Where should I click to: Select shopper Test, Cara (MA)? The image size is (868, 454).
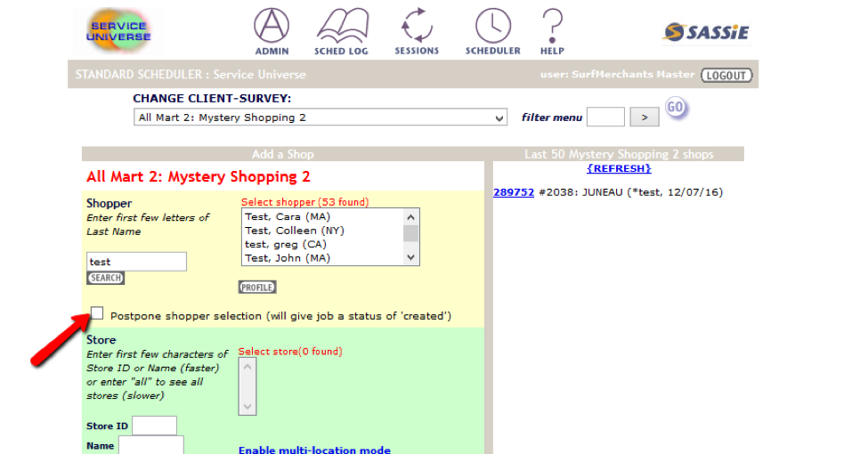[288, 216]
